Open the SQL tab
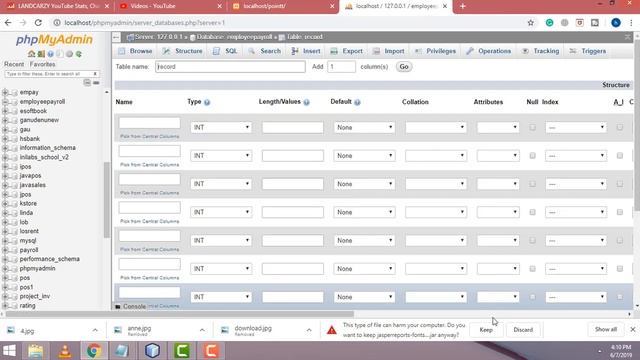The width and height of the screenshot is (640, 360). point(225,51)
